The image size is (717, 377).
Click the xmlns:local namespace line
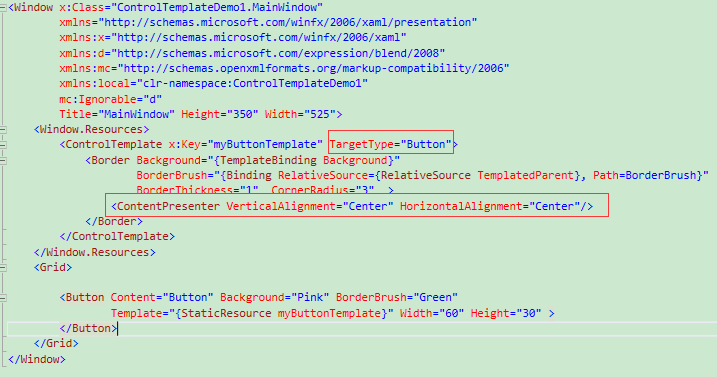tap(214, 84)
